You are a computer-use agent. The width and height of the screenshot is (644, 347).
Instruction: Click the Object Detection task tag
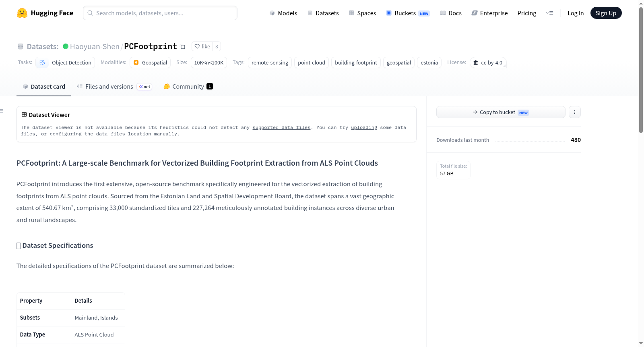pyautogui.click(x=65, y=62)
